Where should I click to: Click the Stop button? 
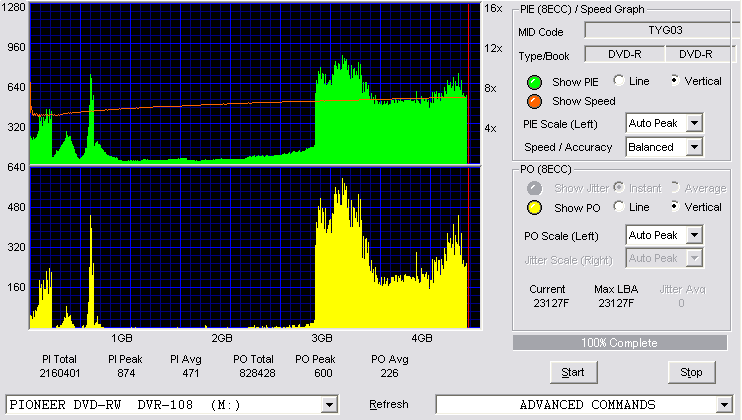pyautogui.click(x=691, y=372)
